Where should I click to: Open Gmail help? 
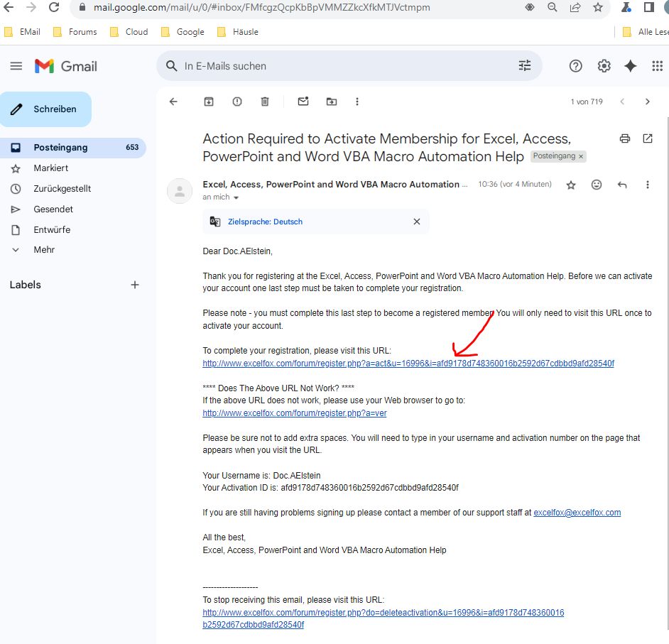coord(575,66)
